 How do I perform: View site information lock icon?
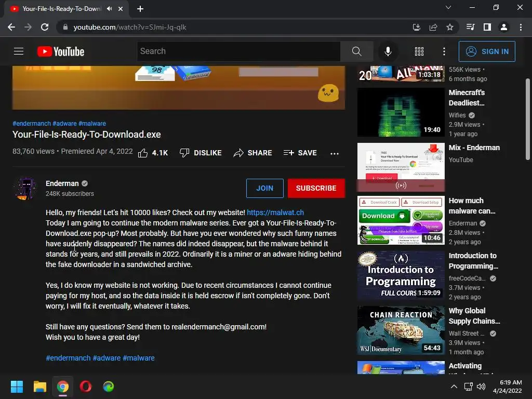pyautogui.click(x=65, y=27)
